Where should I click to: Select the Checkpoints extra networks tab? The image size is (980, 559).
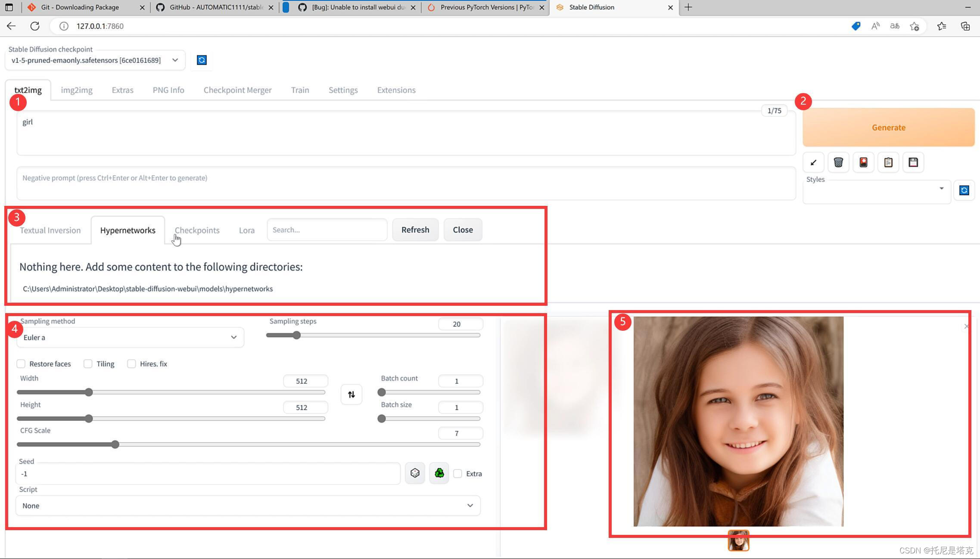click(x=197, y=230)
